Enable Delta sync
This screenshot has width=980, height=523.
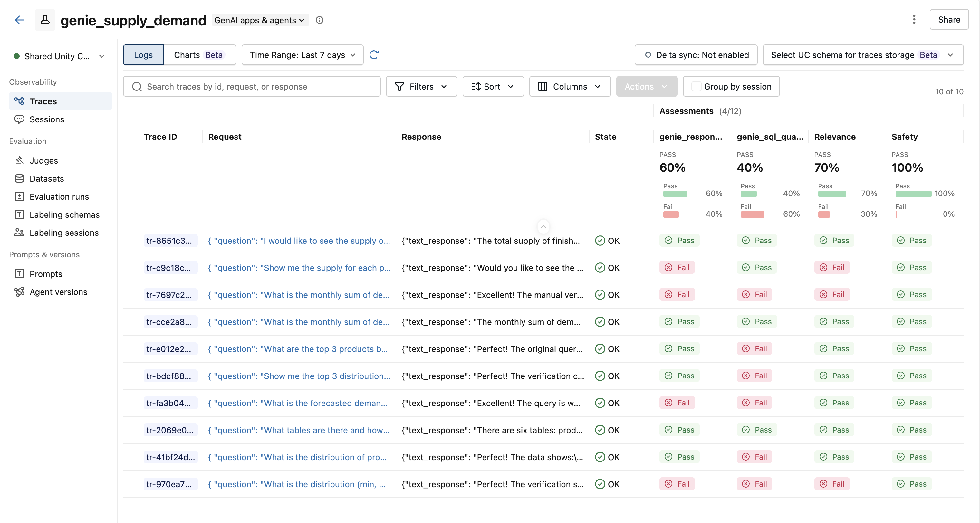pyautogui.click(x=696, y=55)
